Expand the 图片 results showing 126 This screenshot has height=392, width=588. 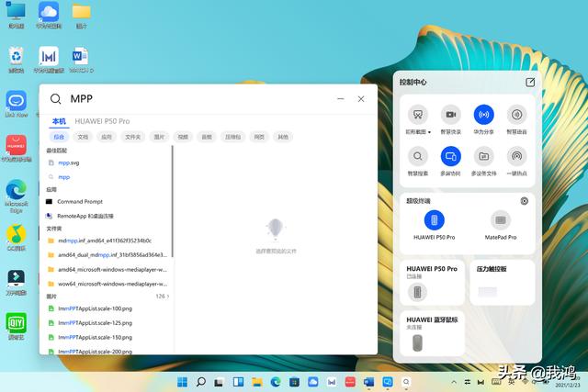coord(167,297)
